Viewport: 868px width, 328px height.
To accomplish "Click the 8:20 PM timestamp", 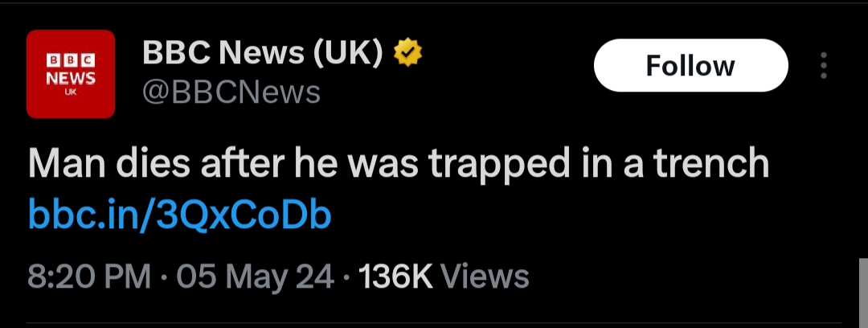I will pyautogui.click(x=89, y=277).
